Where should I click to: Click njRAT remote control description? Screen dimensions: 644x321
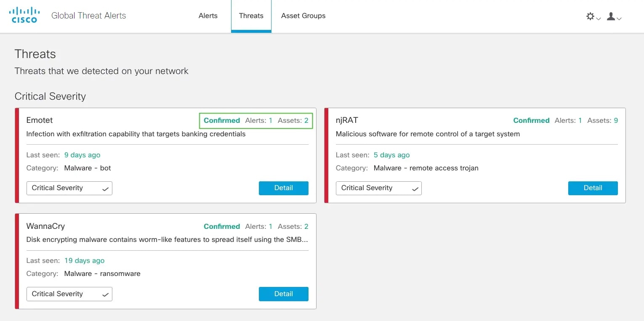[x=428, y=134]
